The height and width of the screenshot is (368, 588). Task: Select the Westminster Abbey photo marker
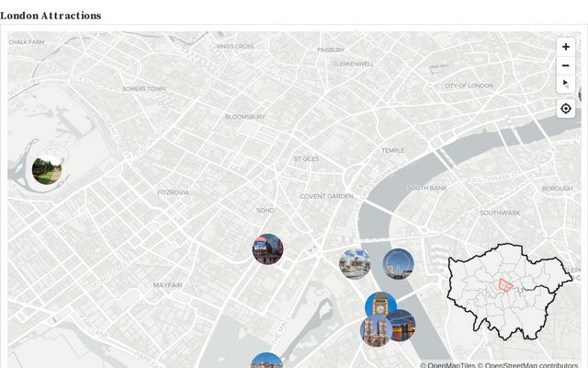[373, 333]
